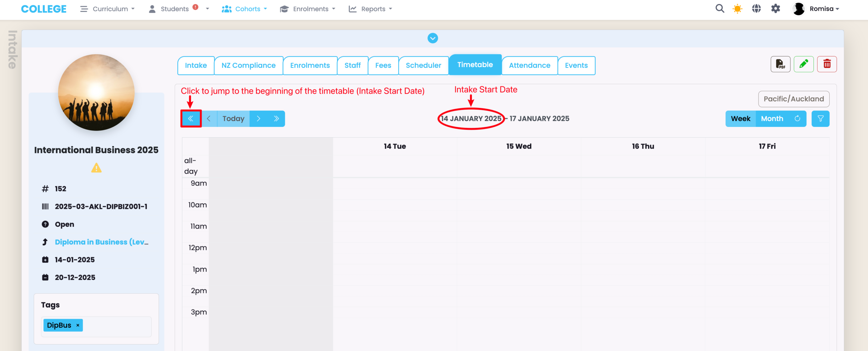Toggle the sun theme icon
This screenshot has width=868, height=351.
(737, 9)
